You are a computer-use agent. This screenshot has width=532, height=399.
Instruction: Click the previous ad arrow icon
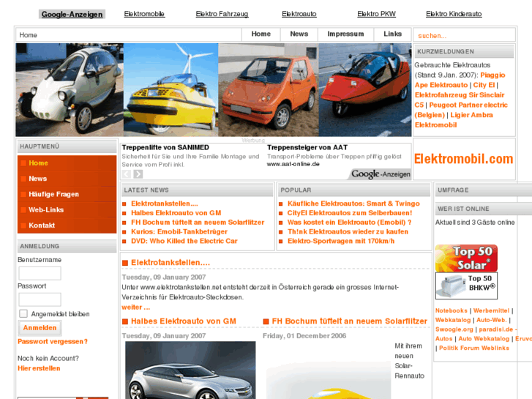[126, 174]
